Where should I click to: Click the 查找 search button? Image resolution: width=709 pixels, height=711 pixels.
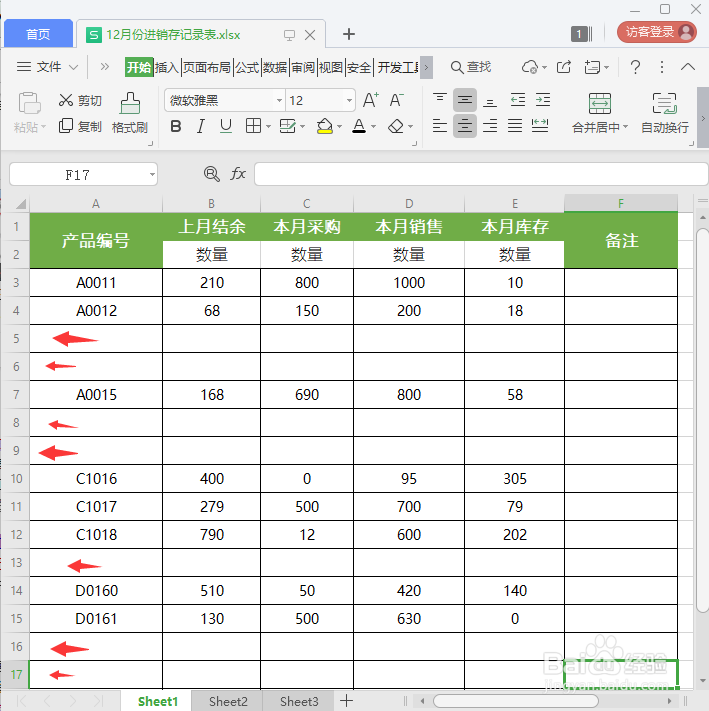(471, 67)
